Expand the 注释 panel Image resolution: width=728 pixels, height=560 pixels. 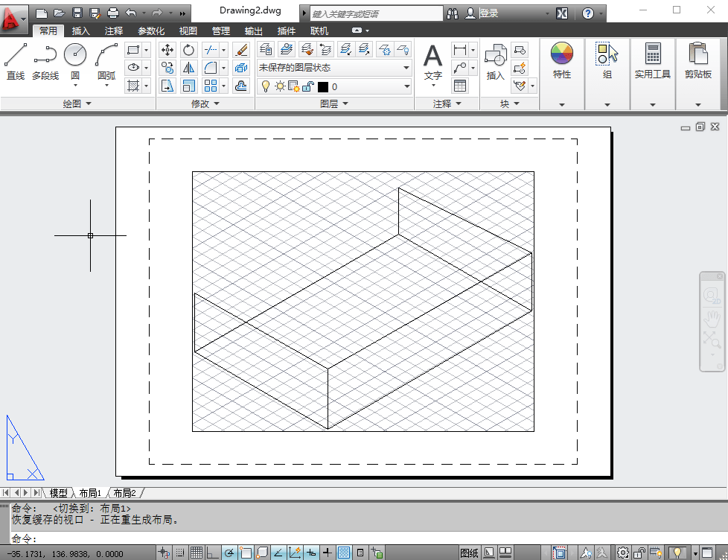pos(447,104)
